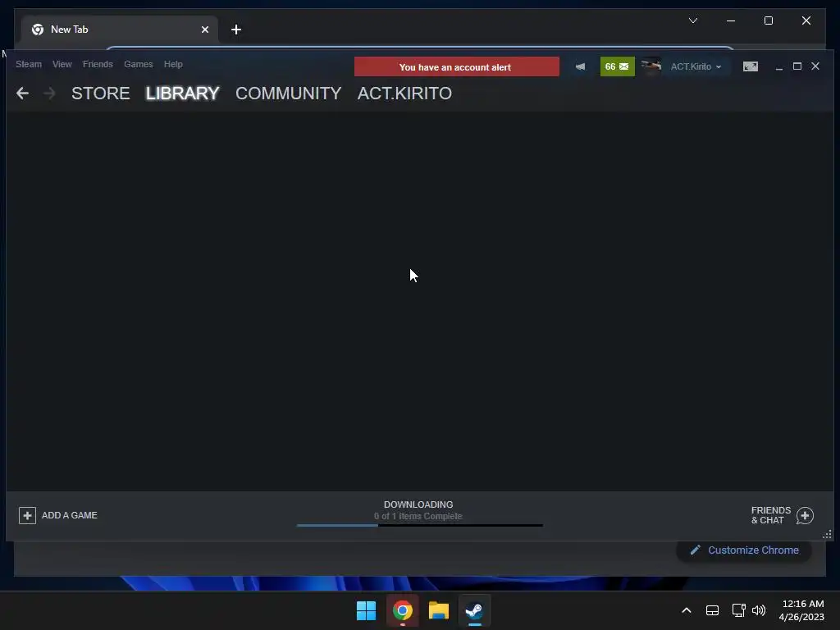840x630 pixels.
Task: Open the Friends menu
Action: tap(98, 64)
